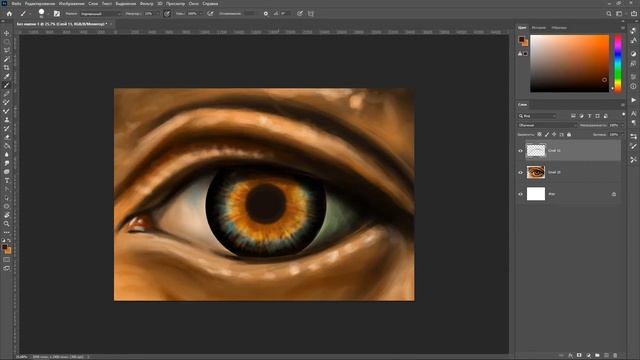
Task: Open the Справка menu
Action: click(210, 3)
